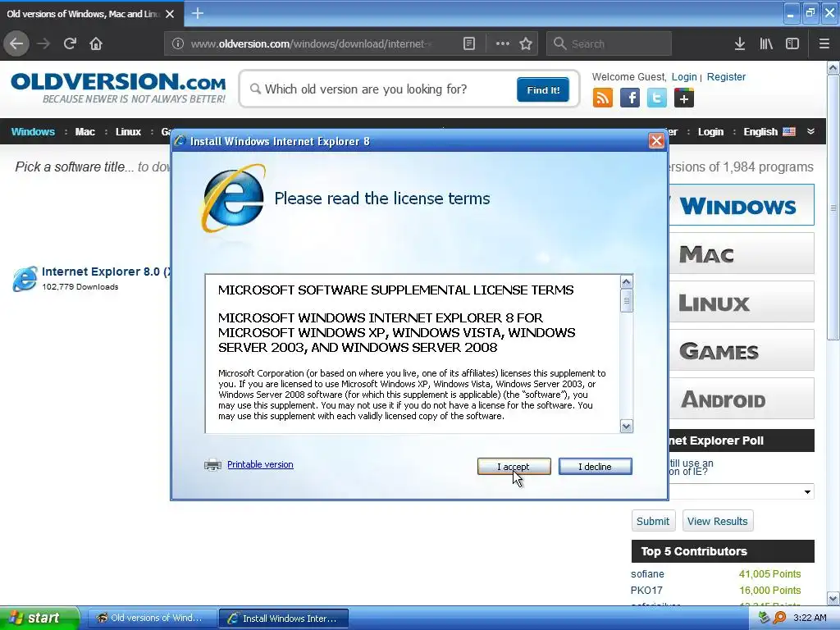Image resolution: width=840 pixels, height=630 pixels.
Task: Switch to Old versions of Wind... taskbar item
Action: click(x=152, y=618)
